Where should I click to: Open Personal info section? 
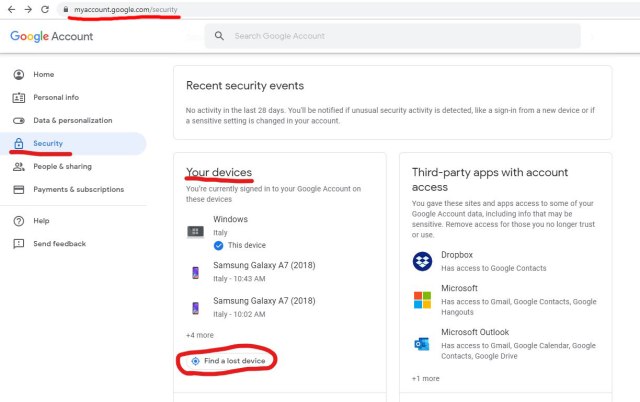55,98
